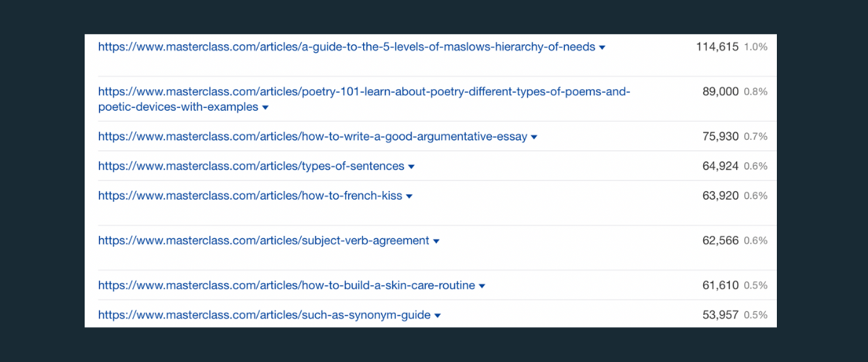Open the Maslow's hierarchy of needs article link

pyautogui.click(x=346, y=47)
